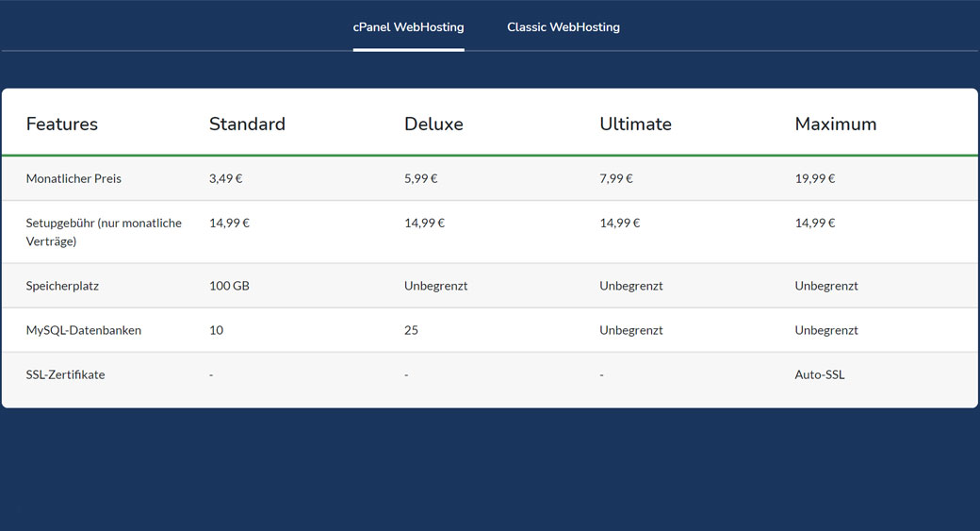The width and height of the screenshot is (980, 531).
Task: Click the 19,99 € Maximum price
Action: pos(815,178)
